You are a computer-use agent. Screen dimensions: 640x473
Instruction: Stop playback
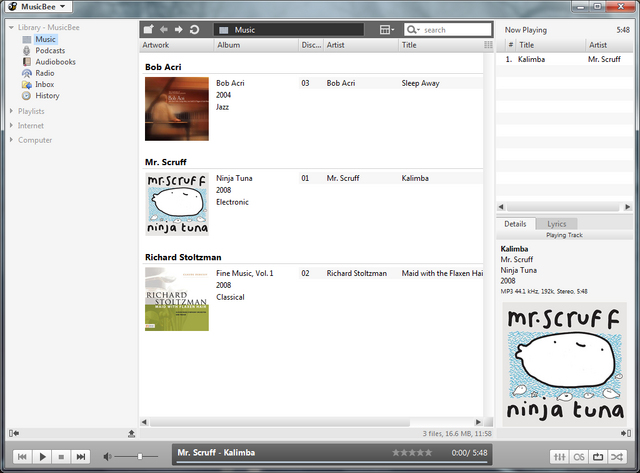[61, 457]
